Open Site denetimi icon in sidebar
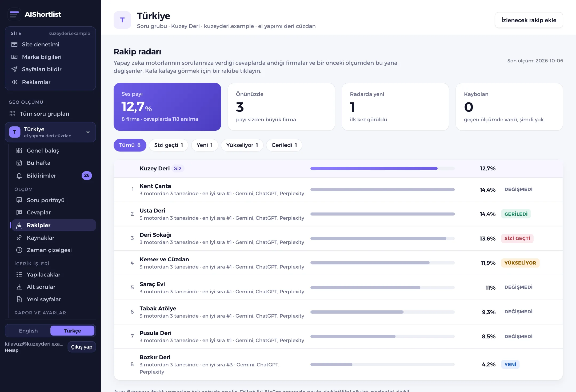The height and width of the screenshot is (392, 576). (14, 44)
